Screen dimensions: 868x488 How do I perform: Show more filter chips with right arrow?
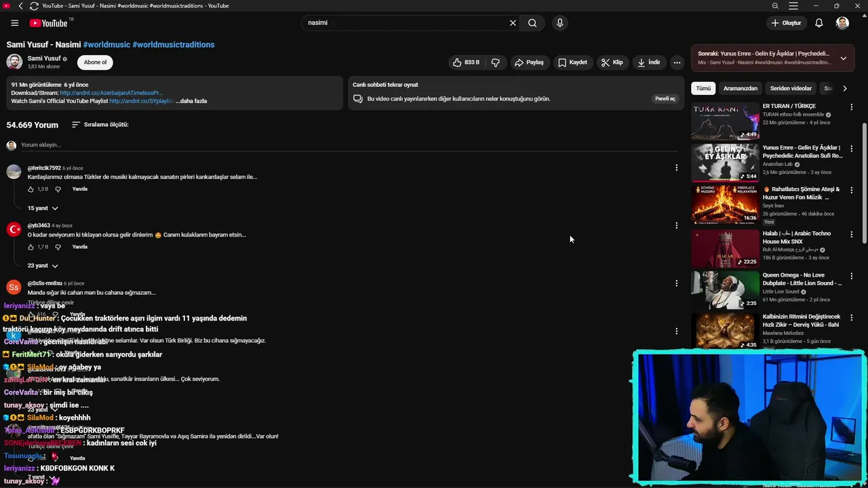point(844,88)
